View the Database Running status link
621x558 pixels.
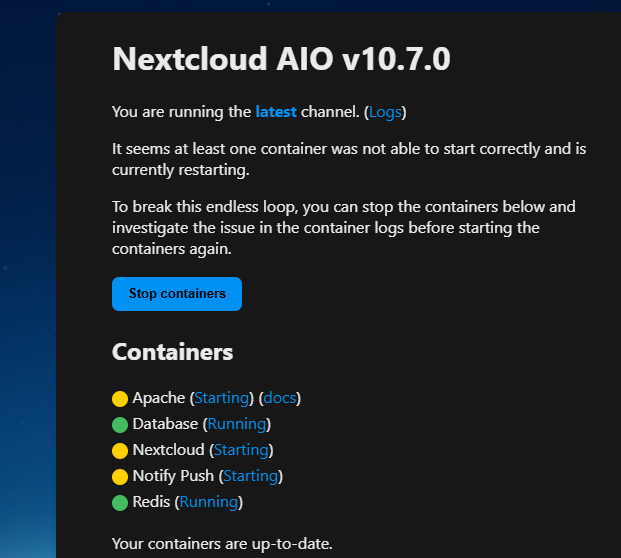[x=237, y=424]
